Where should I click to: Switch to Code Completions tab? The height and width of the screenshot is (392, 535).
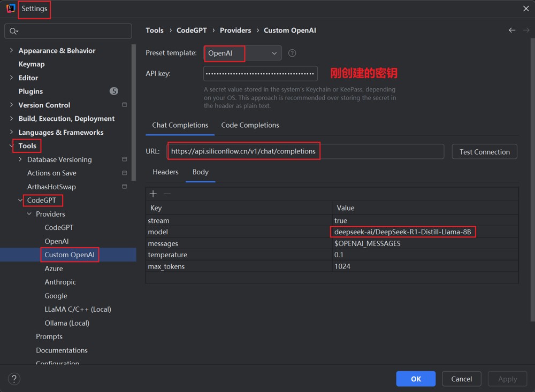(250, 125)
